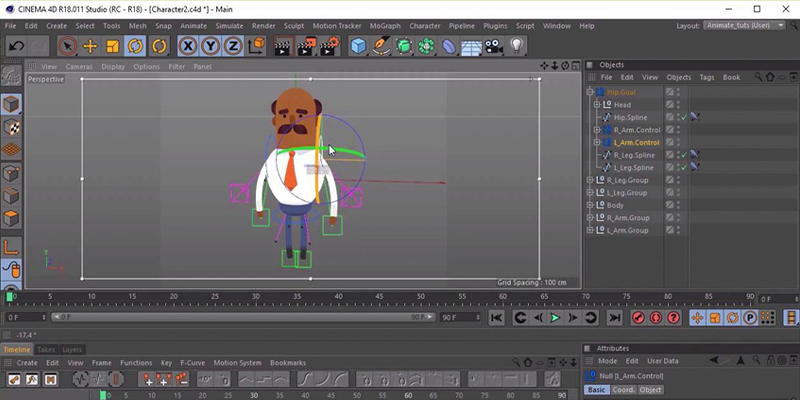Click frame 45 on the timeline ruler
Image resolution: width=800 pixels, height=400 pixels.
click(x=379, y=296)
